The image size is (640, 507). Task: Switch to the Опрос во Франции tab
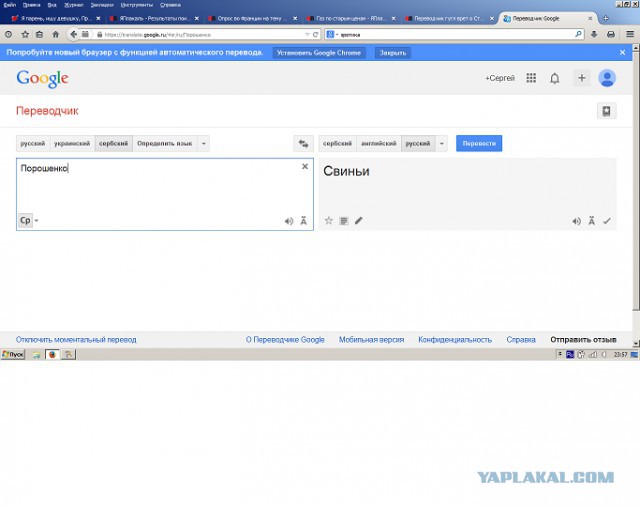pos(253,18)
